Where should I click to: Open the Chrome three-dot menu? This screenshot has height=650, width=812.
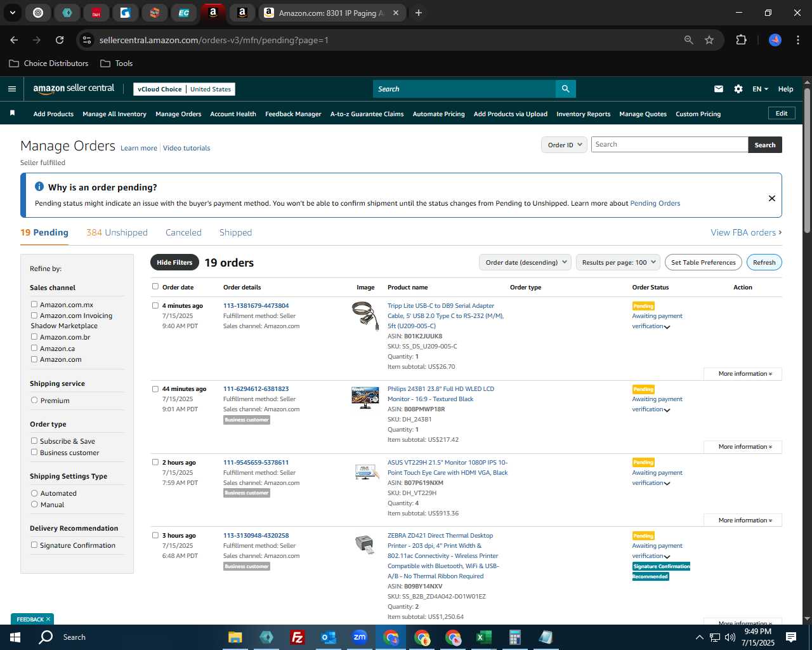coord(797,40)
